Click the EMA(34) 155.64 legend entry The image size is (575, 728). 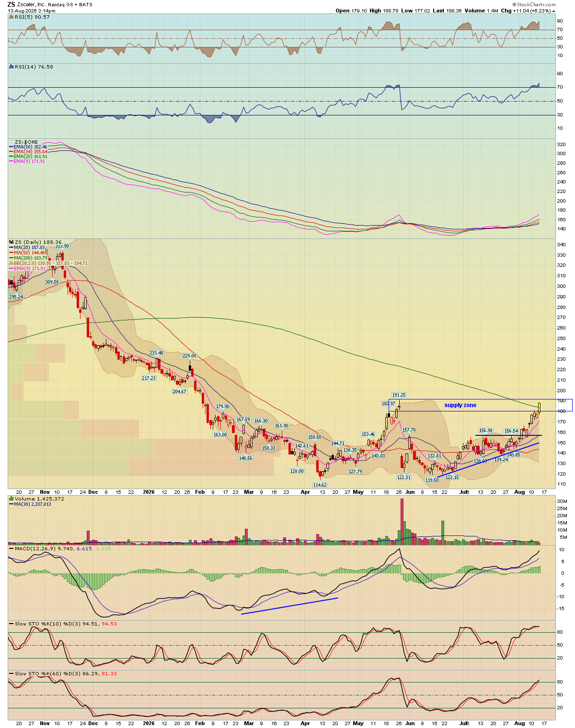point(30,152)
